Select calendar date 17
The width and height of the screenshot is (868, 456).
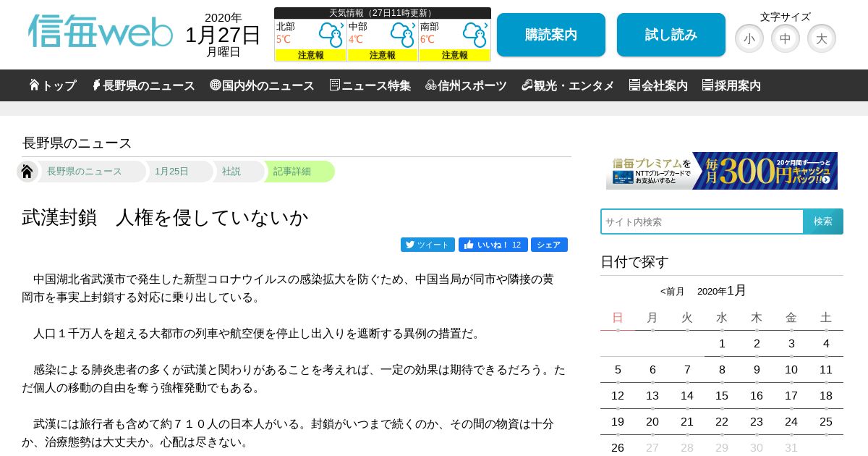[791, 396]
